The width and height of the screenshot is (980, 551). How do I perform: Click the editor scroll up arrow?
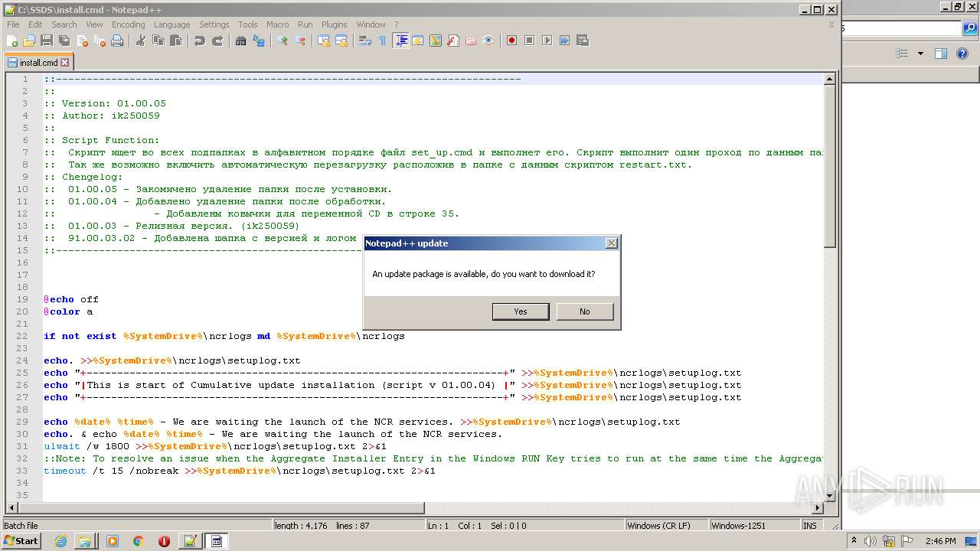coord(829,79)
